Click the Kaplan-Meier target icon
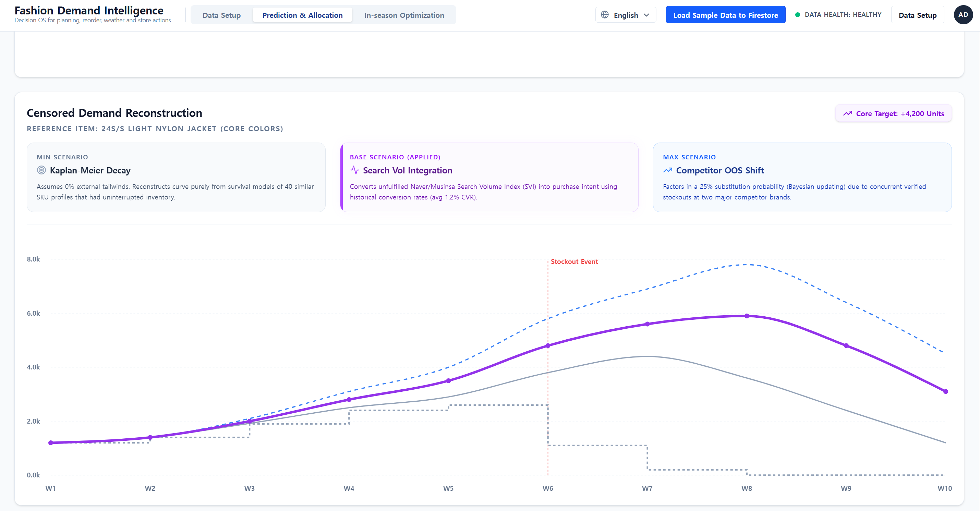Image resolution: width=980 pixels, height=511 pixels. pos(41,170)
